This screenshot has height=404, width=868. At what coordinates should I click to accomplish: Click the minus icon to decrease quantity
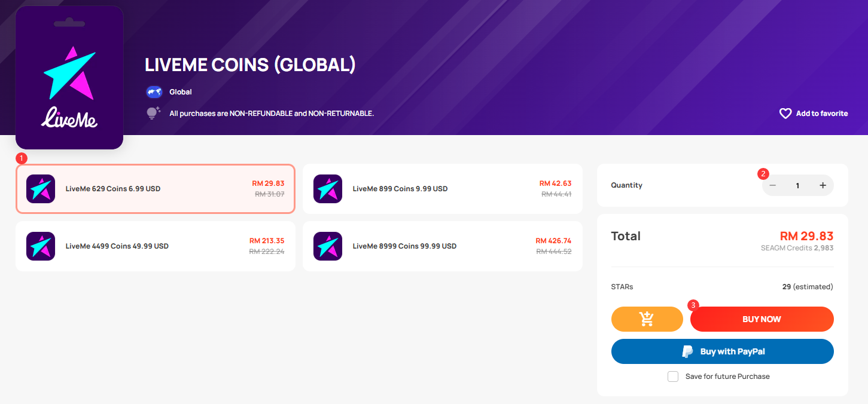(x=773, y=185)
